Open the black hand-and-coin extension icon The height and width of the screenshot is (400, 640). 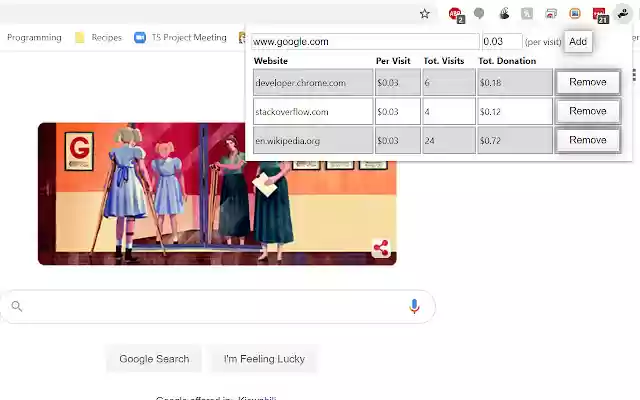pos(504,14)
